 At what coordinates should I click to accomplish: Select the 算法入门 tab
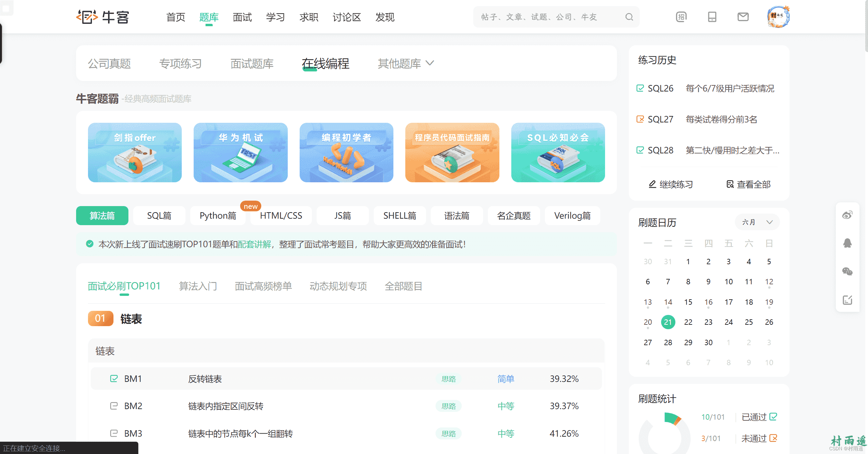click(x=198, y=286)
